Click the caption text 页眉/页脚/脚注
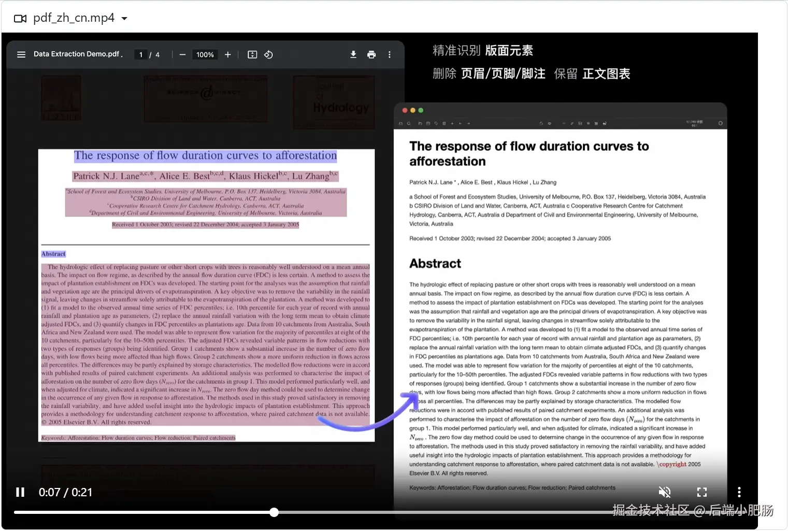The image size is (788, 532). [503, 74]
